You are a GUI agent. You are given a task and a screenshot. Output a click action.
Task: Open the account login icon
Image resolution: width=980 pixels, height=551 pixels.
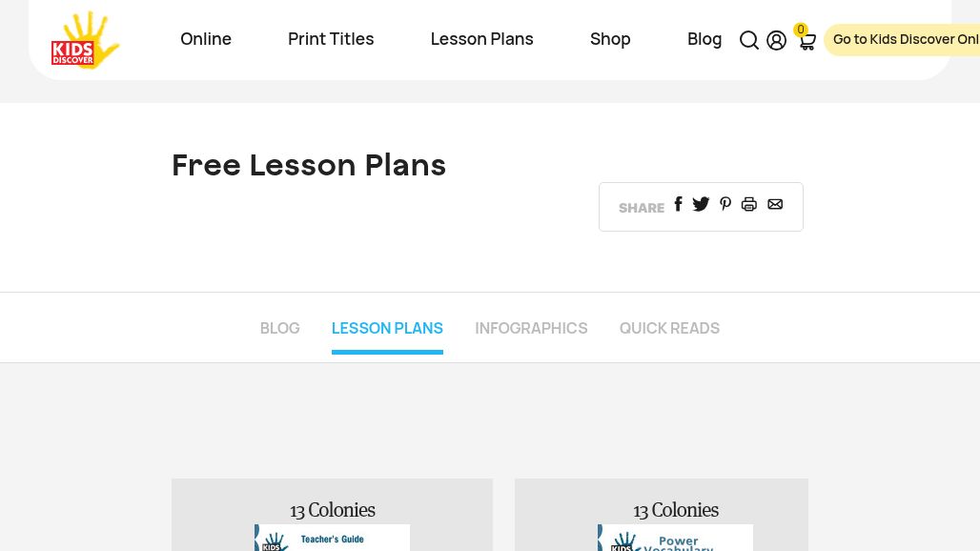pos(776,40)
